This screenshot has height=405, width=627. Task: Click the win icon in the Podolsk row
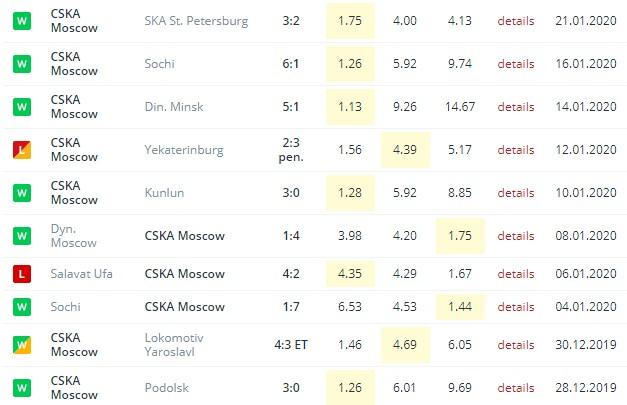(x=20, y=386)
